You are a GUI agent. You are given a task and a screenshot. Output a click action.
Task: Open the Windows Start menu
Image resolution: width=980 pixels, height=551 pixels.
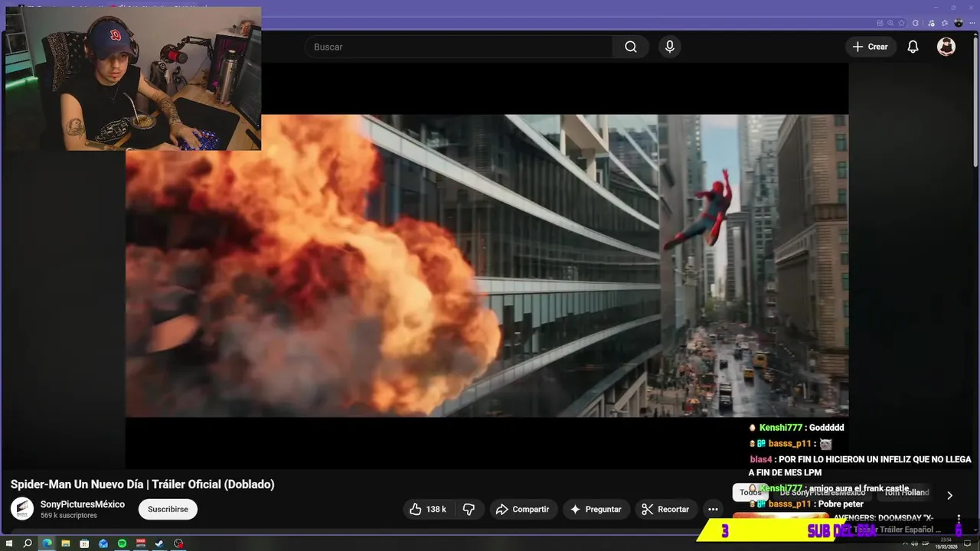(9, 543)
